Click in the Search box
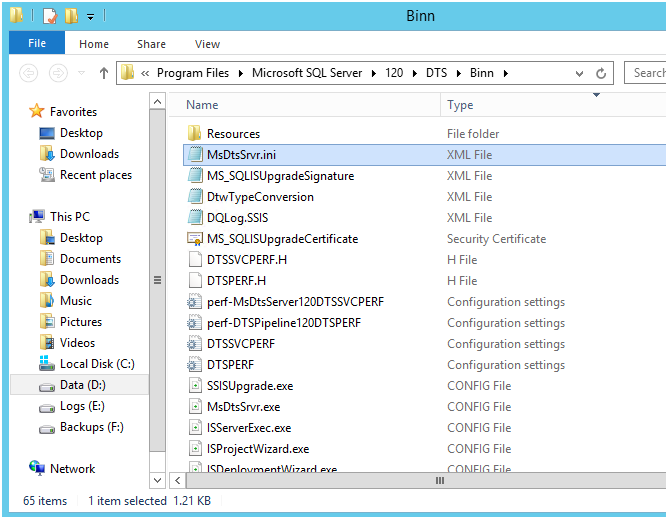Screen dimensions: 666x519 (645, 73)
